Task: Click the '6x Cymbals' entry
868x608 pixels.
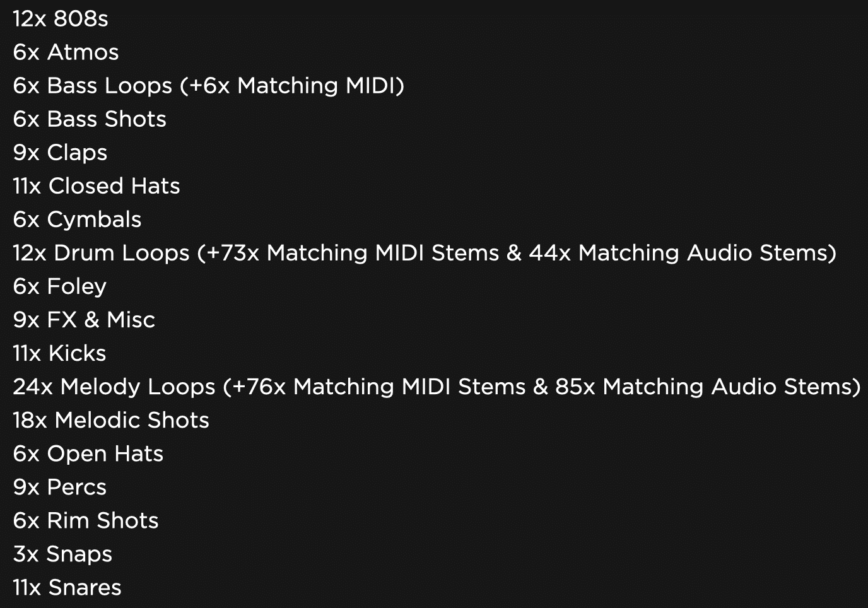Action: point(77,219)
